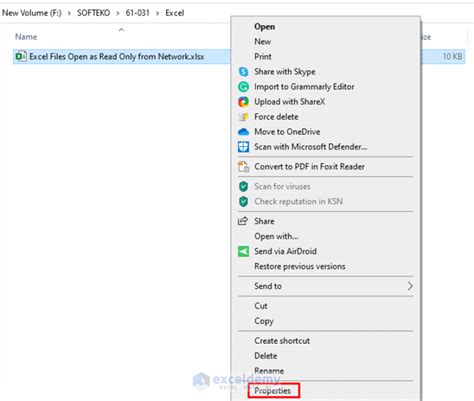Click the Force delete icon
This screenshot has height=401, width=474.
(243, 117)
